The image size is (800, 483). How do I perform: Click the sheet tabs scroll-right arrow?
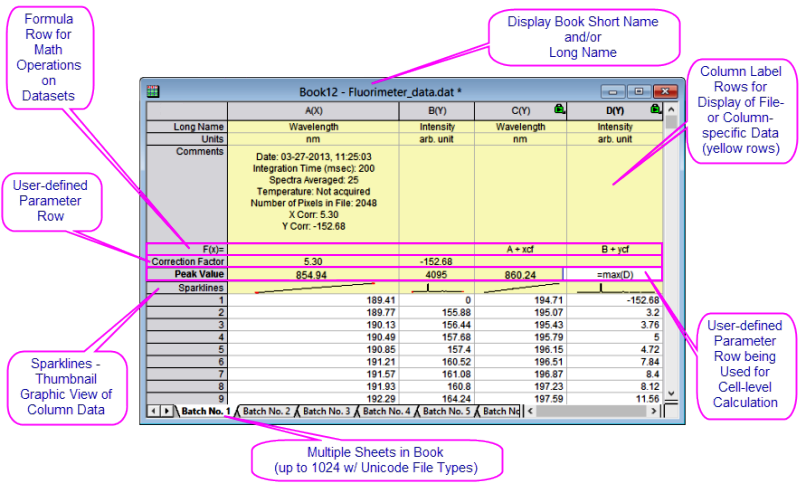166,411
